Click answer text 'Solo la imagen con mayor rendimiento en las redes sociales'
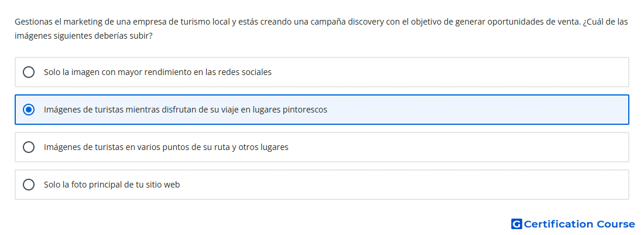Screen dimensions: 644x235 pos(157,72)
